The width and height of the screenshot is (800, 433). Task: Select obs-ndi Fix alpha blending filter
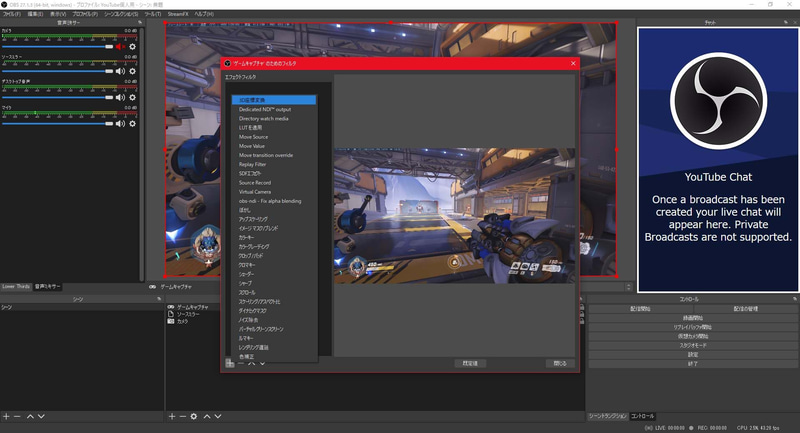click(274, 201)
